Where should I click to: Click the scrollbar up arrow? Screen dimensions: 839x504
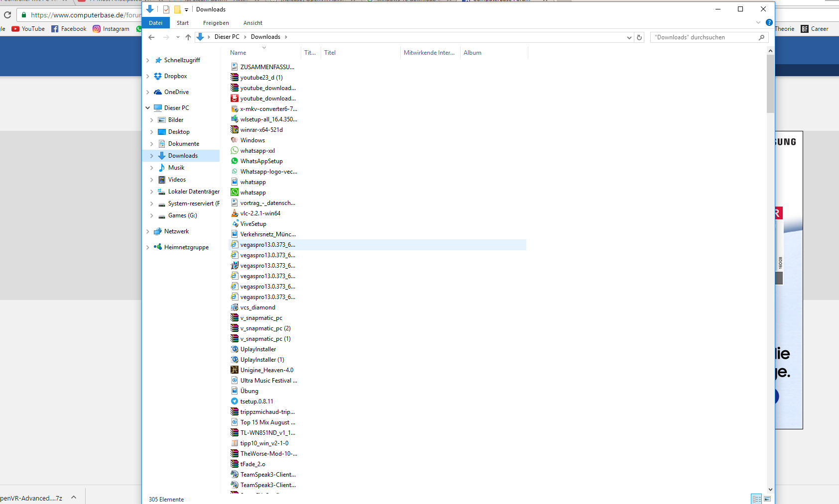[x=770, y=51]
